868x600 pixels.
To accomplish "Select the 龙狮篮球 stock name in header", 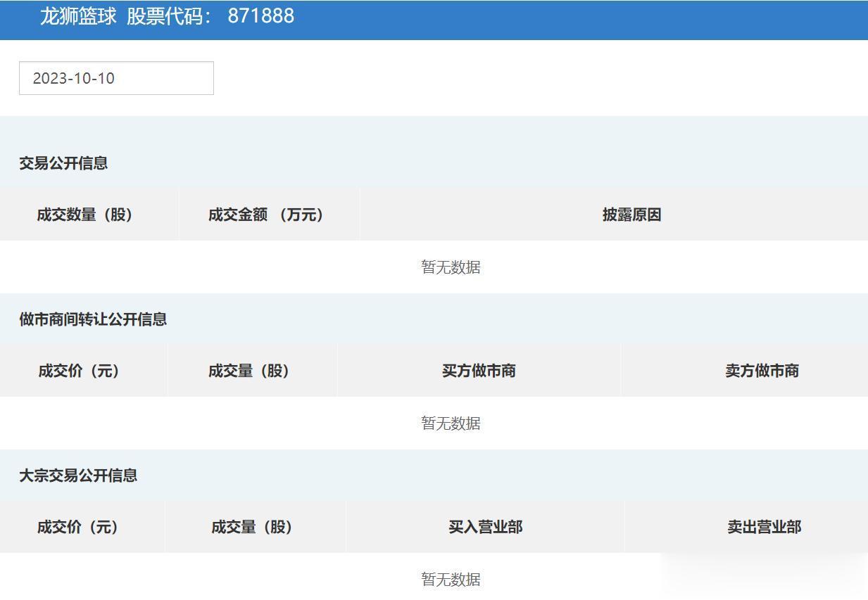I will point(78,16).
